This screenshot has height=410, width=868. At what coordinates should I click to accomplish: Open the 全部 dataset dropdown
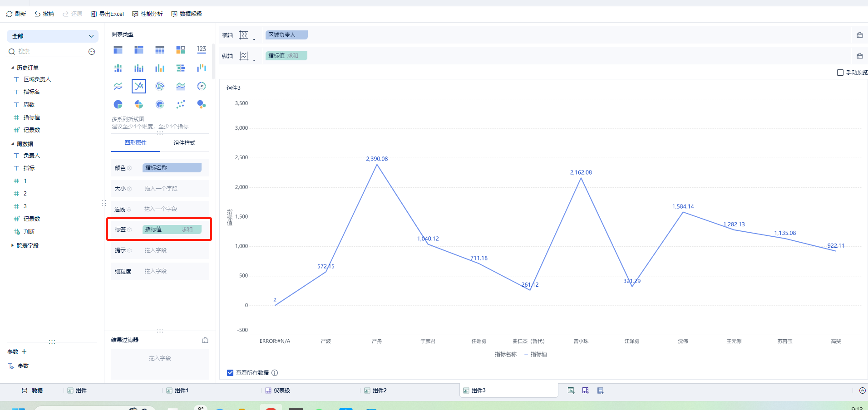(x=53, y=36)
